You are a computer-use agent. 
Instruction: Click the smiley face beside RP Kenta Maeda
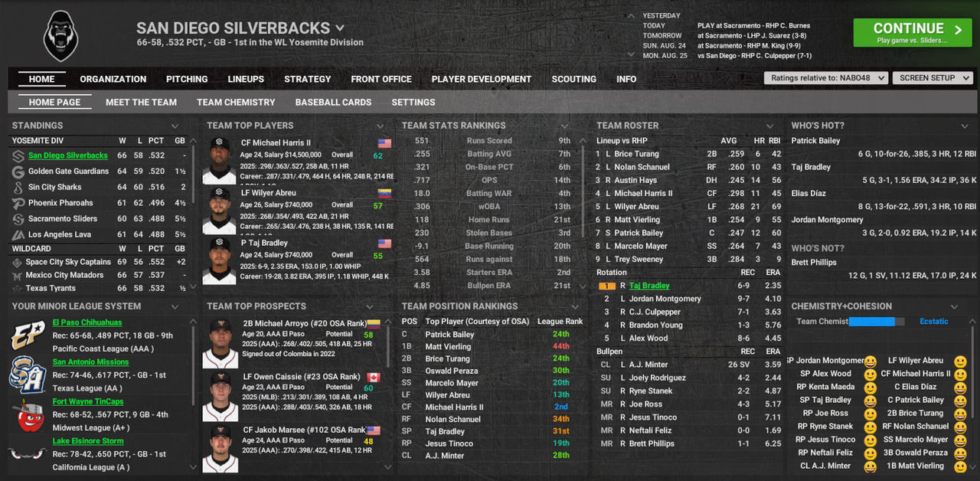point(870,388)
